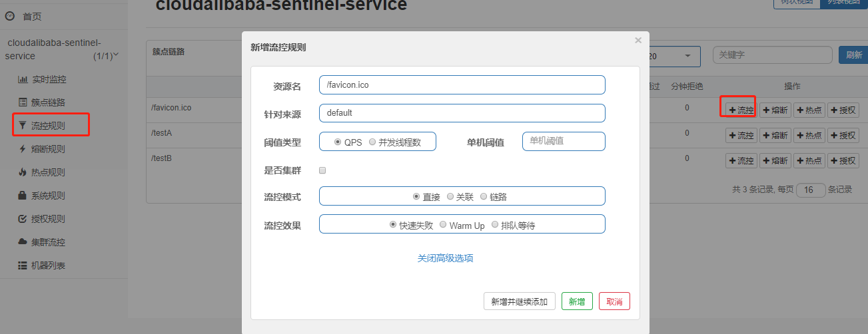The height and width of the screenshot is (334, 868).
Task: Click +熔断 in the /favicon.ico row
Action: click(775, 110)
